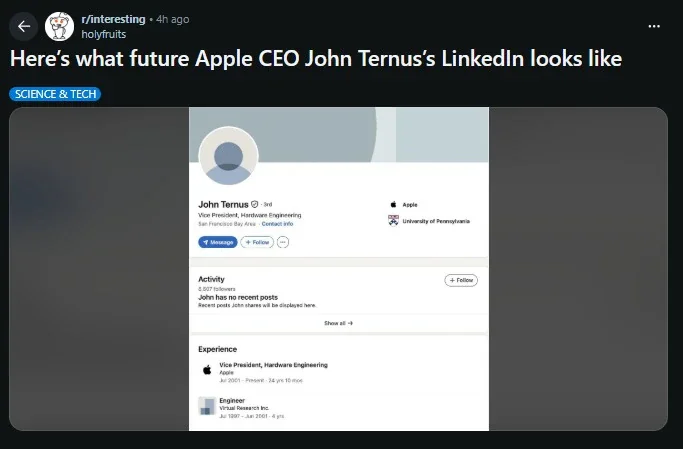This screenshot has width=683, height=449.
Task: Toggle Follow button in Activity section
Action: point(460,280)
